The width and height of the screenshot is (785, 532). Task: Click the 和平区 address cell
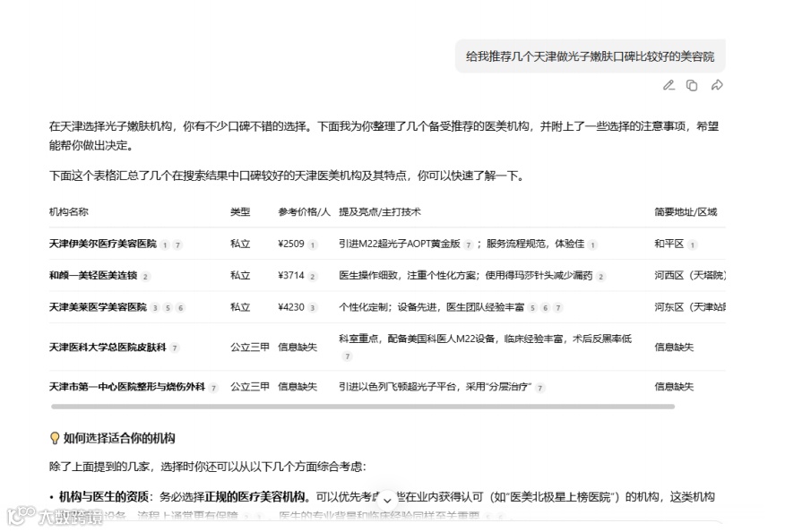pos(669,244)
